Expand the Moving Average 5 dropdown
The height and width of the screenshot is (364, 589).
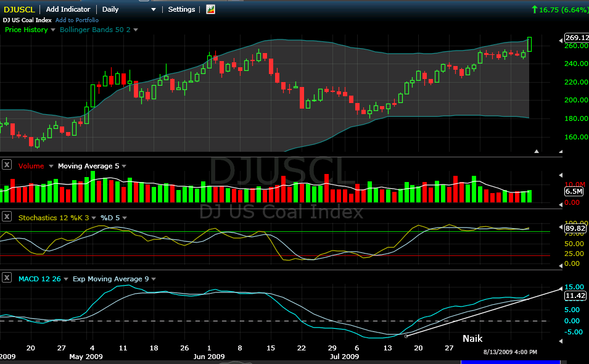(x=124, y=166)
